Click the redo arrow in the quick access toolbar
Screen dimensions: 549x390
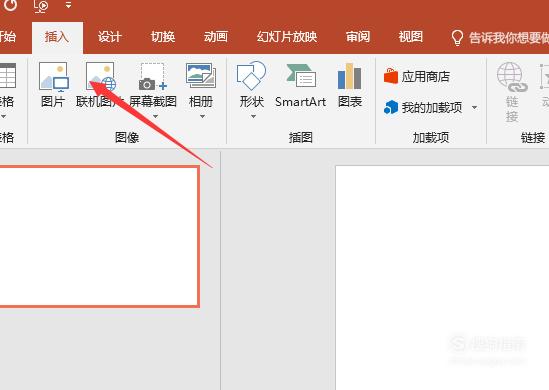point(11,5)
